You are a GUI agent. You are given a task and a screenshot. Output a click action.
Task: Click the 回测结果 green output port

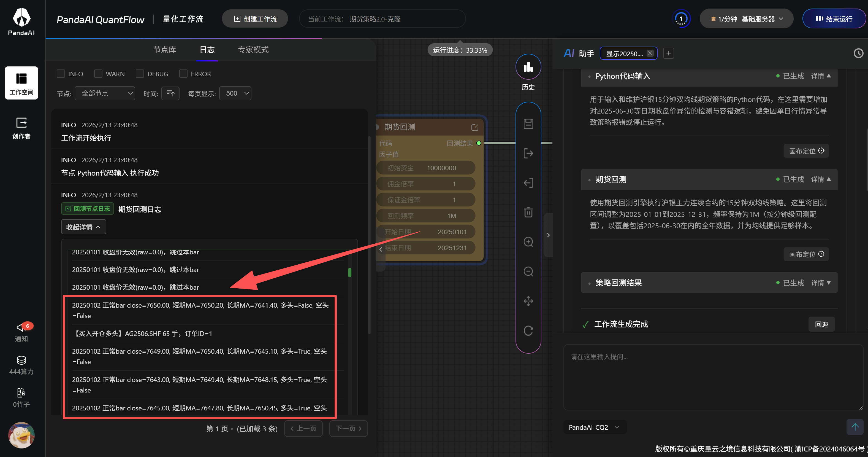[x=479, y=143]
